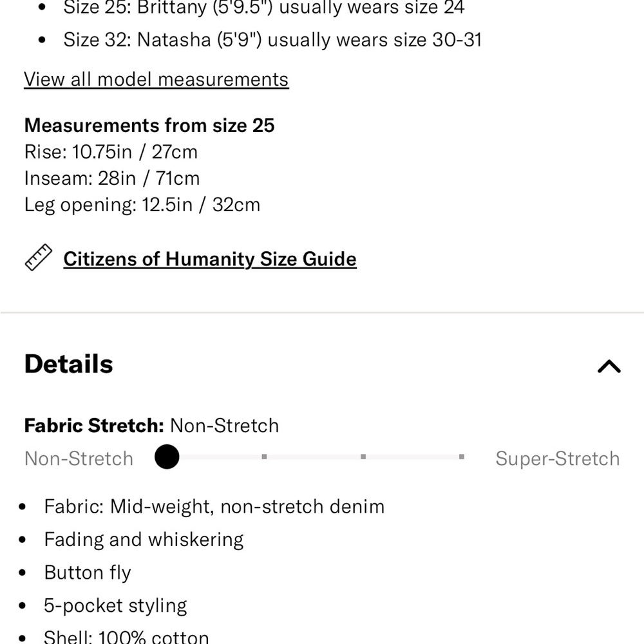
Task: Click the Rise measurement line
Action: point(111,152)
